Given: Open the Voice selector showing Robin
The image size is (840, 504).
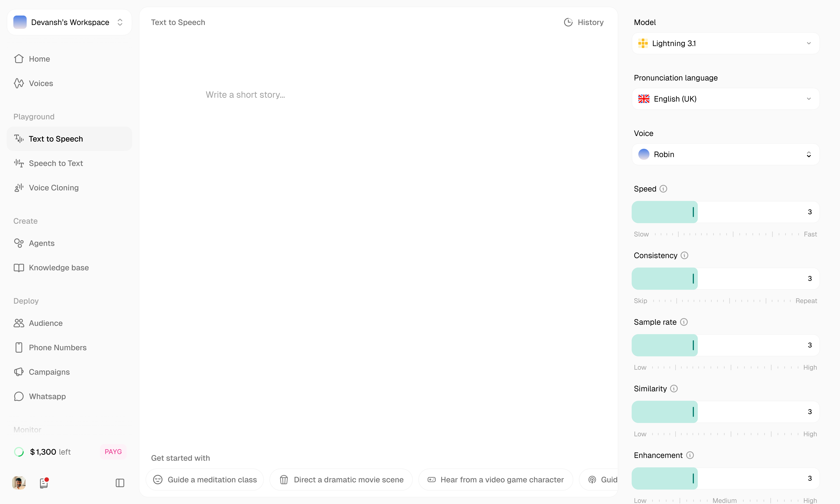Looking at the screenshot, I should coord(725,155).
